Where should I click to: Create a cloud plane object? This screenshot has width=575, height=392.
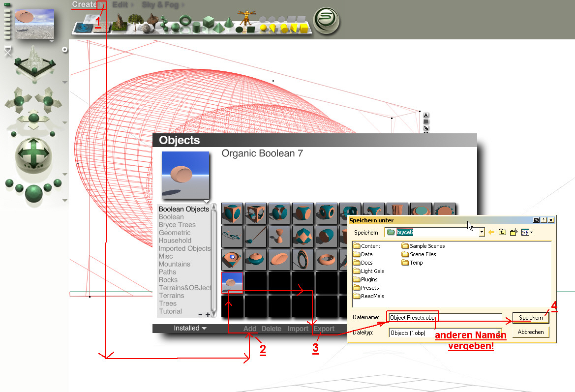[x=90, y=19]
